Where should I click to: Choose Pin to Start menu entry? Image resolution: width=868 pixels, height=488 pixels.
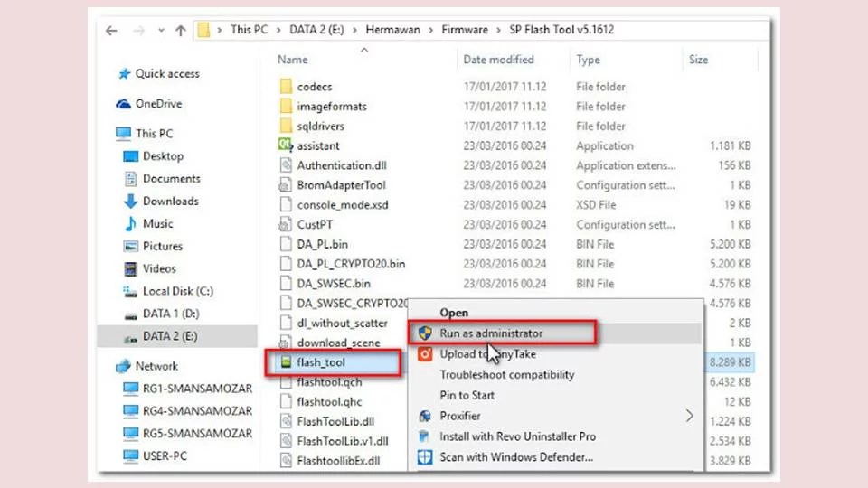(467, 395)
